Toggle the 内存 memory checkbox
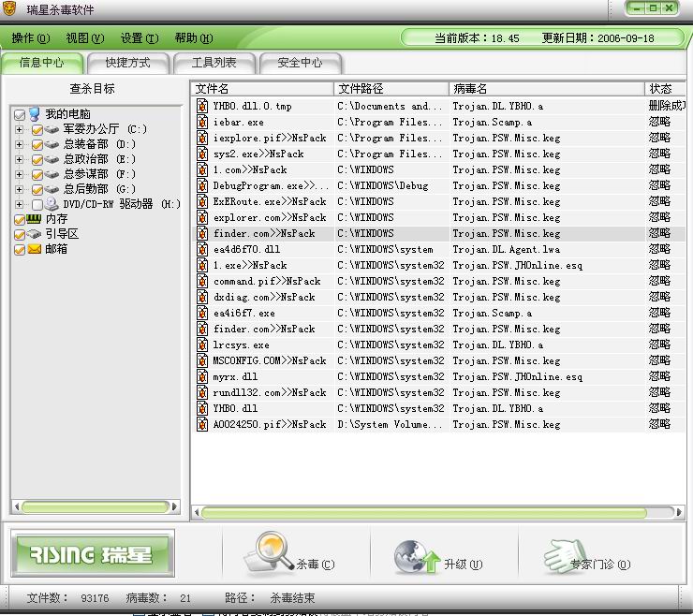The image size is (693, 616). (x=20, y=220)
